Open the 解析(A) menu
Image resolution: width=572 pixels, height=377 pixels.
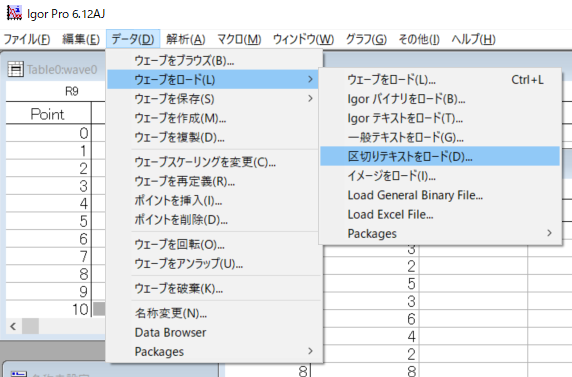[186, 39]
